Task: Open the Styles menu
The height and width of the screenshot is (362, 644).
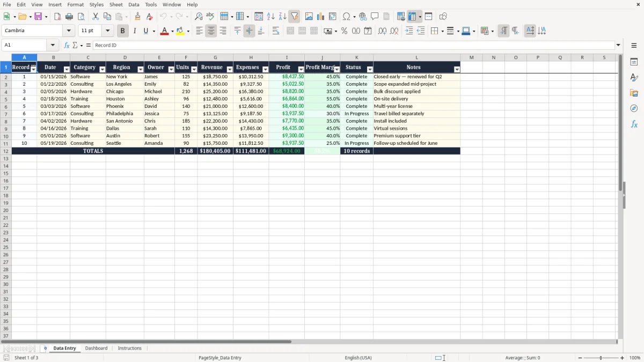Action: (97, 4)
